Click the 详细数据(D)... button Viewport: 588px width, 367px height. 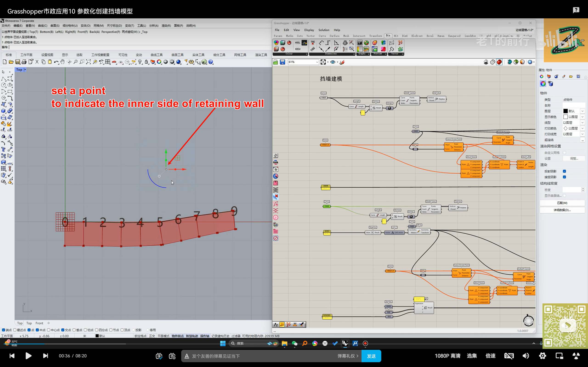tap(562, 210)
